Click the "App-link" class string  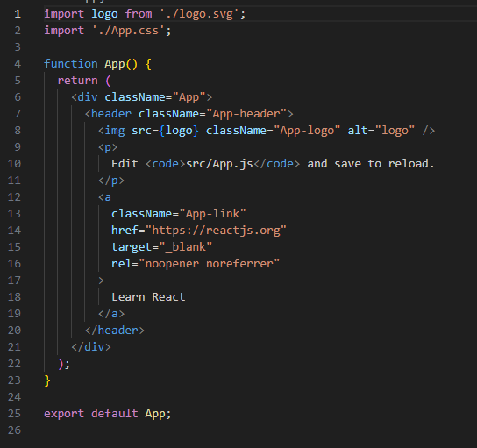(x=213, y=214)
